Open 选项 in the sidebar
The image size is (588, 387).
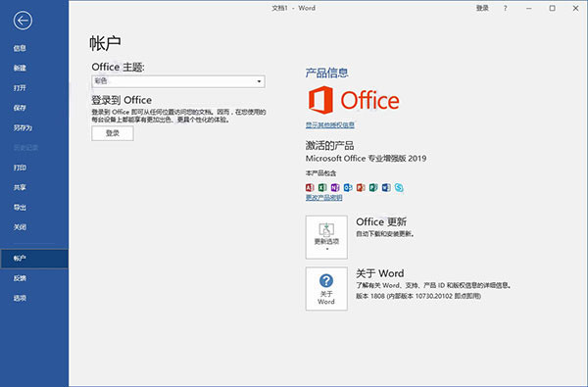pos(20,298)
